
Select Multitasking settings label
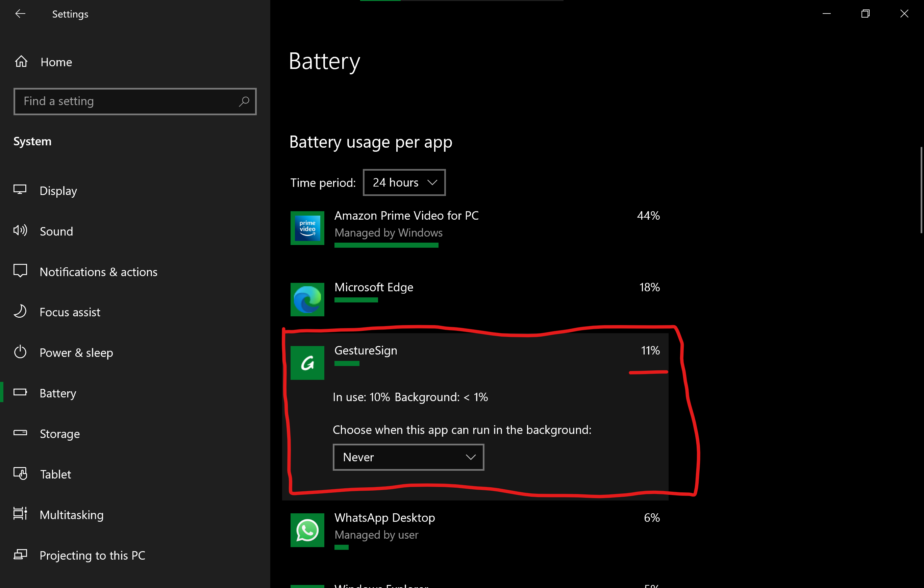(72, 515)
